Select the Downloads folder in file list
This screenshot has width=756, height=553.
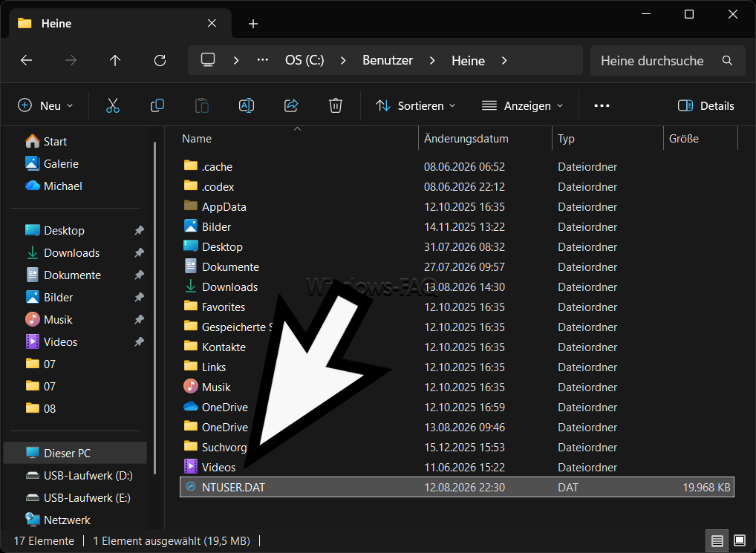(x=457, y=287)
